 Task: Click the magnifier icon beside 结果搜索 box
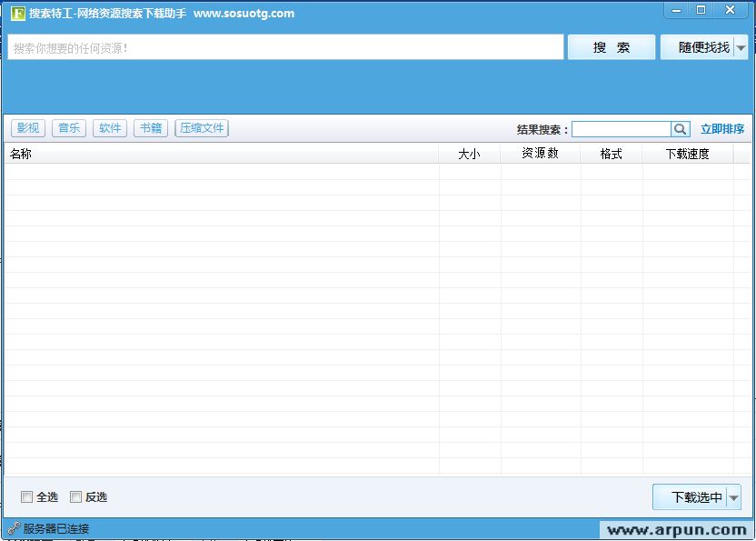(681, 128)
